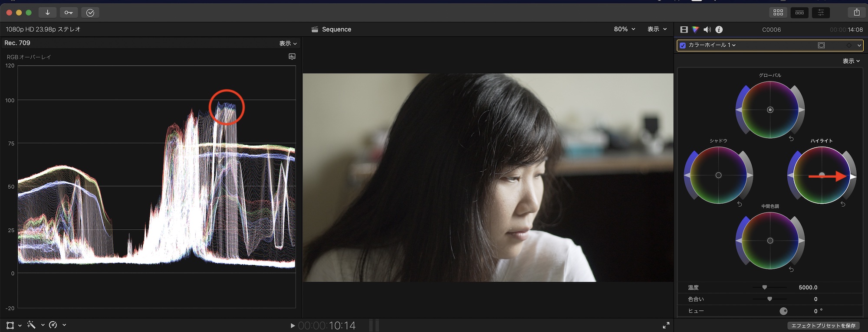The height and width of the screenshot is (332, 868).
Task: Reset the ハイライト color wheel
Action: tap(843, 204)
